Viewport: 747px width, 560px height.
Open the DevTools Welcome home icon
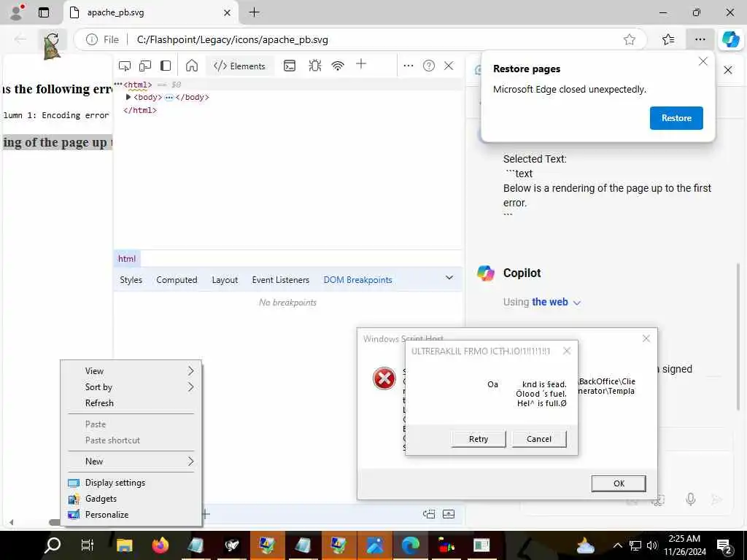click(192, 66)
